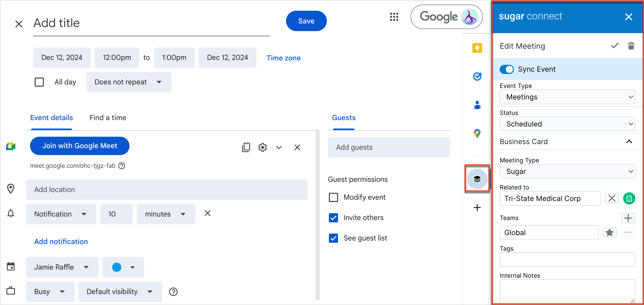Open Google Maps in the side panel
644x305 pixels.
tap(477, 133)
